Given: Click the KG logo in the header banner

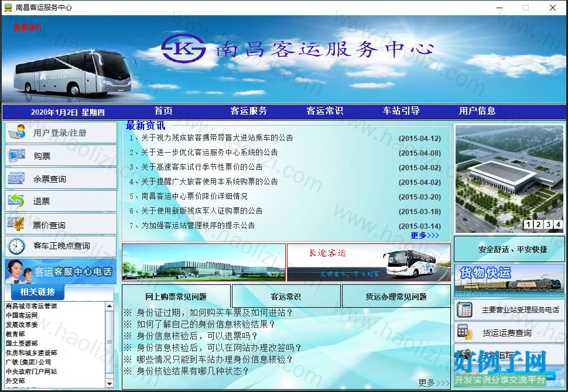Looking at the screenshot, I should pyautogui.click(x=184, y=48).
